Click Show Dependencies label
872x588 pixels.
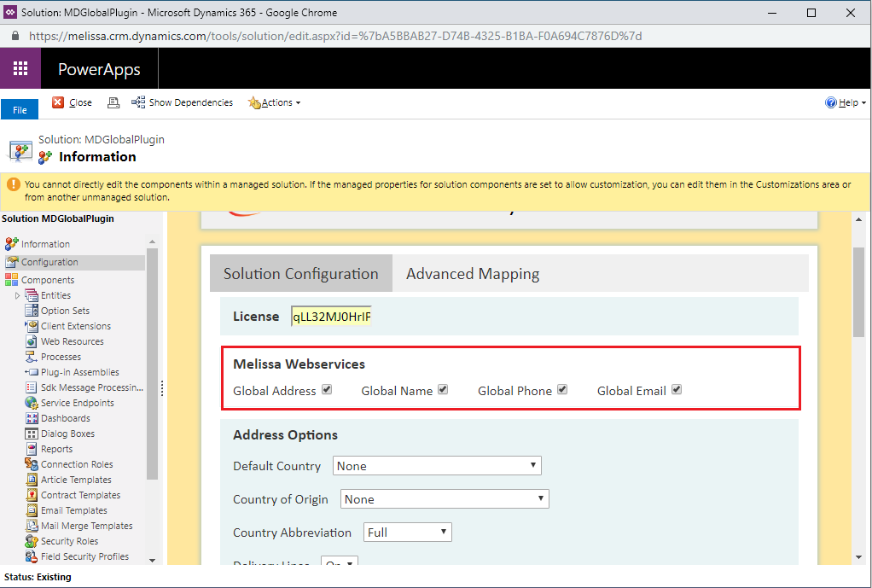coord(191,102)
